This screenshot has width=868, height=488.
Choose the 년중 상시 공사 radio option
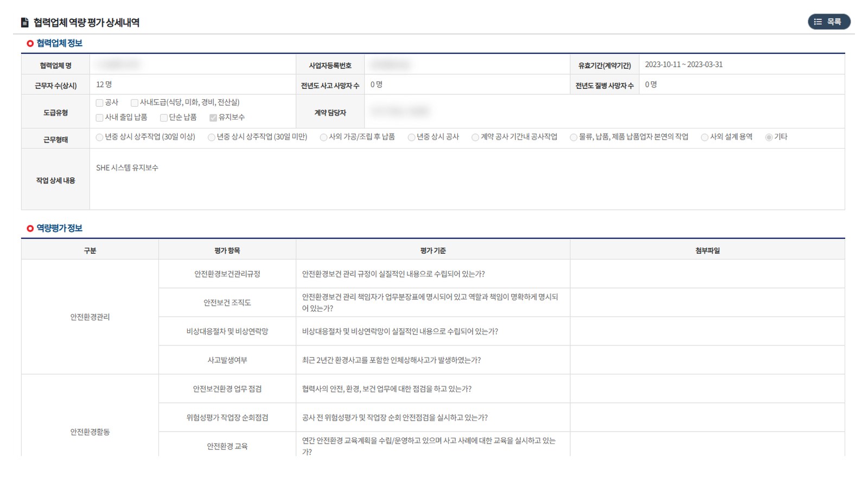click(x=411, y=137)
